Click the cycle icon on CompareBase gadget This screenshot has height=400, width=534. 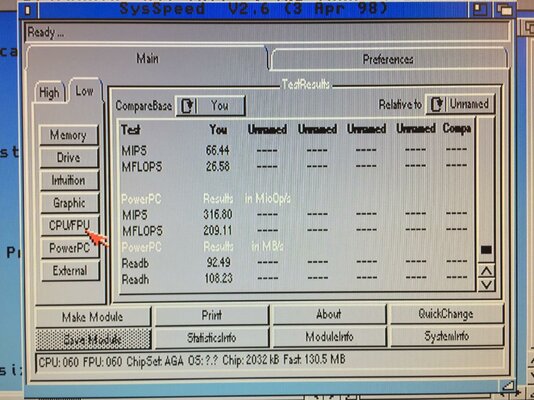(187, 106)
